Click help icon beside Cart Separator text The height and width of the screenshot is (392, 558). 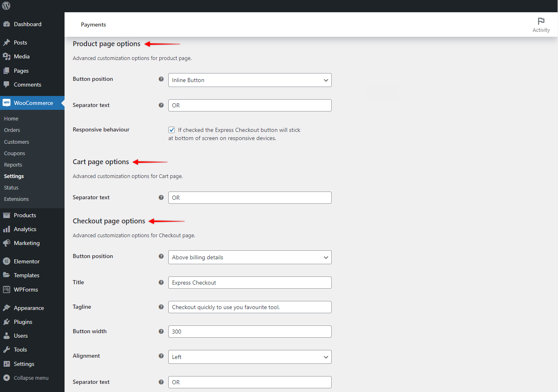161,198
